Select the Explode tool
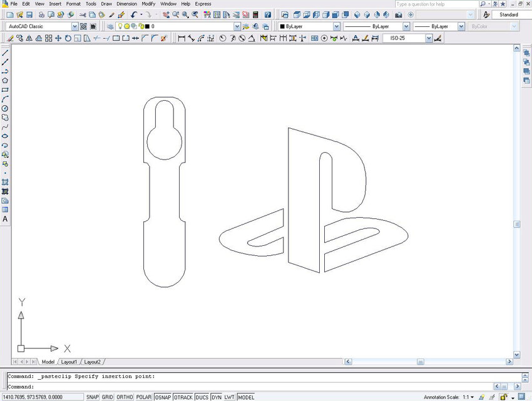This screenshot has width=532, height=401. click(164, 38)
